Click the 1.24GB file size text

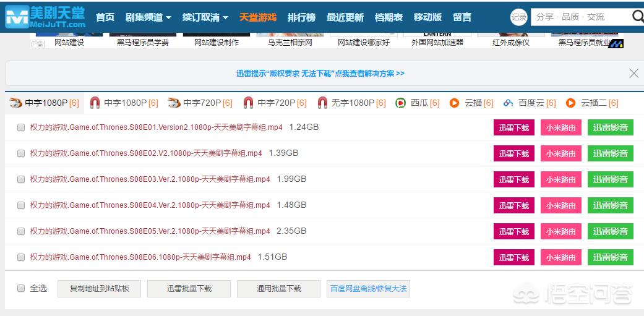pos(304,127)
